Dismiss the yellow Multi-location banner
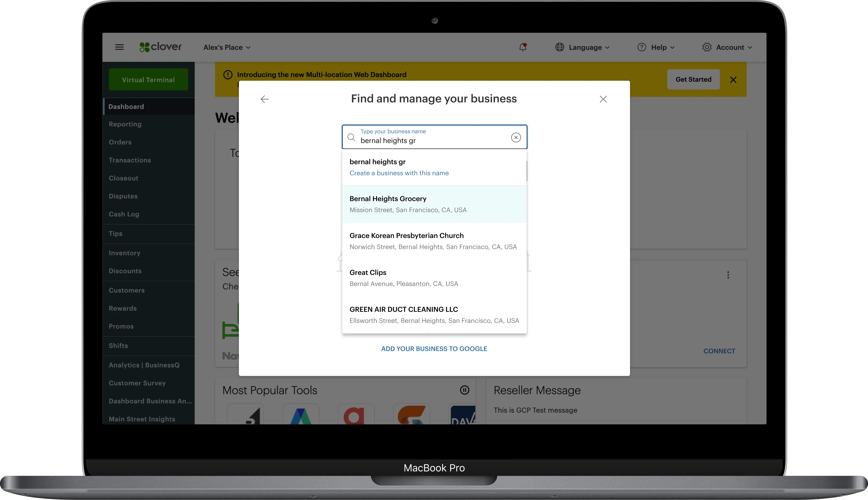The image size is (868, 500). [x=733, y=80]
